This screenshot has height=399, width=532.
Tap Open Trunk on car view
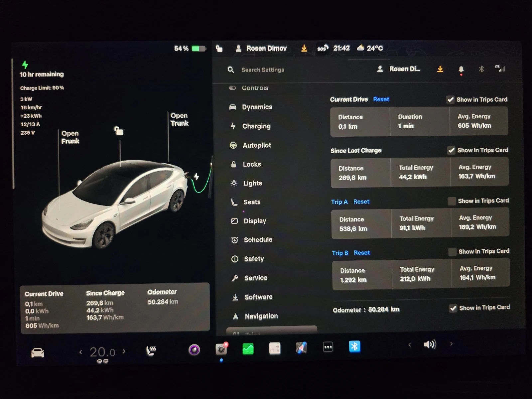[180, 119]
